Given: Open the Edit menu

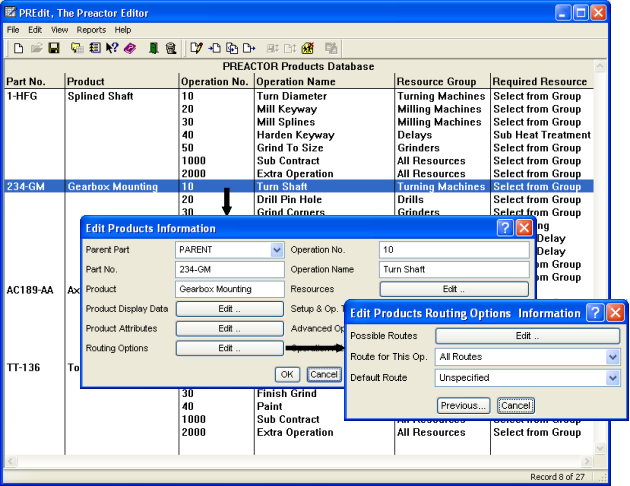Looking at the screenshot, I should (35, 30).
